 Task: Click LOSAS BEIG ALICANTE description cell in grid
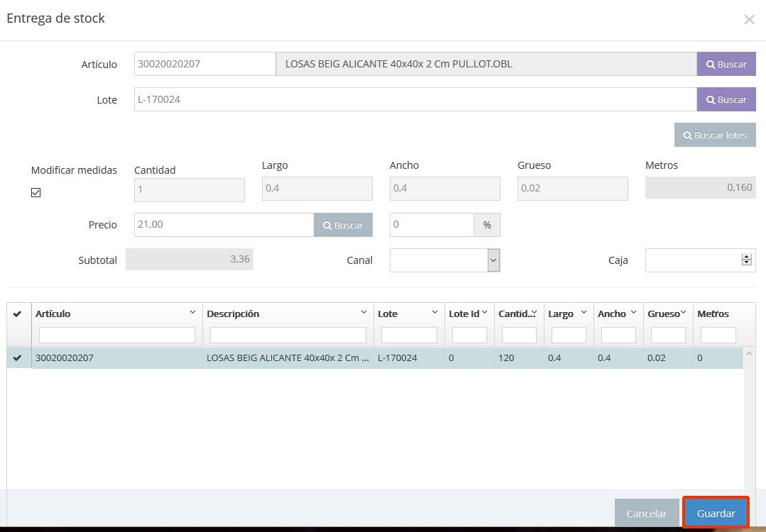288,358
